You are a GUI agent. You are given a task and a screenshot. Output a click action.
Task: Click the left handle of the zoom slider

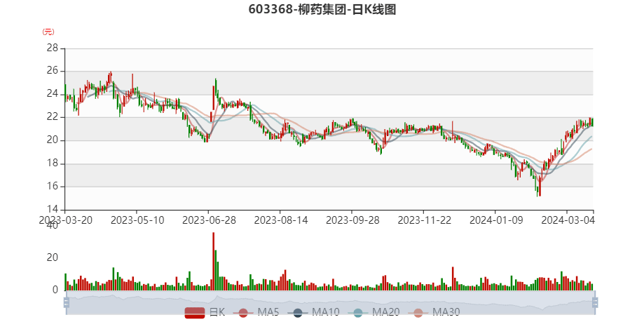pos(66,302)
